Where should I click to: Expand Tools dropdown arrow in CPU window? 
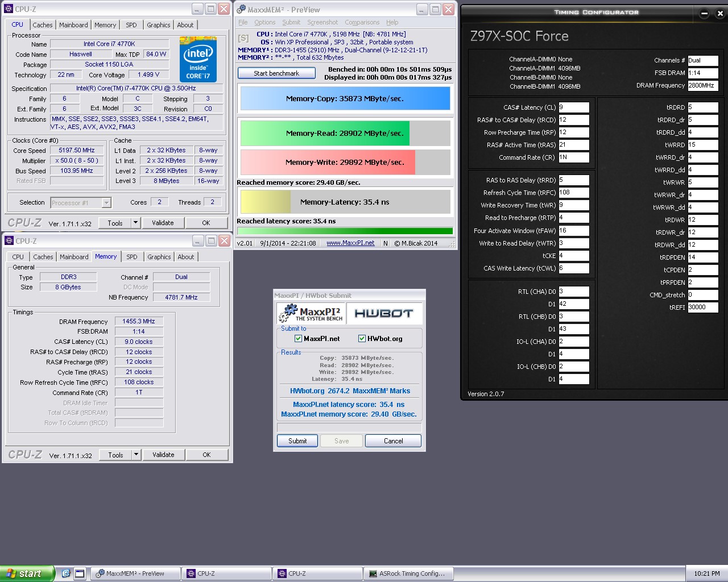point(135,223)
